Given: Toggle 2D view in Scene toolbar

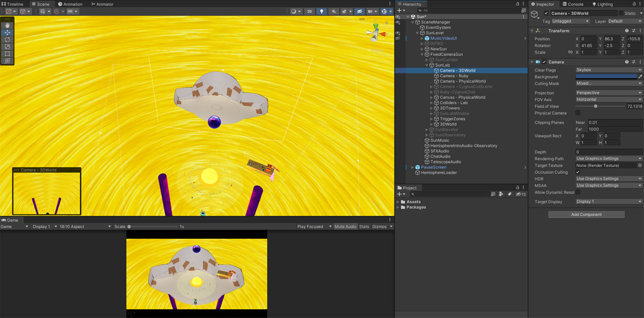Looking at the screenshot, I should [310, 11].
